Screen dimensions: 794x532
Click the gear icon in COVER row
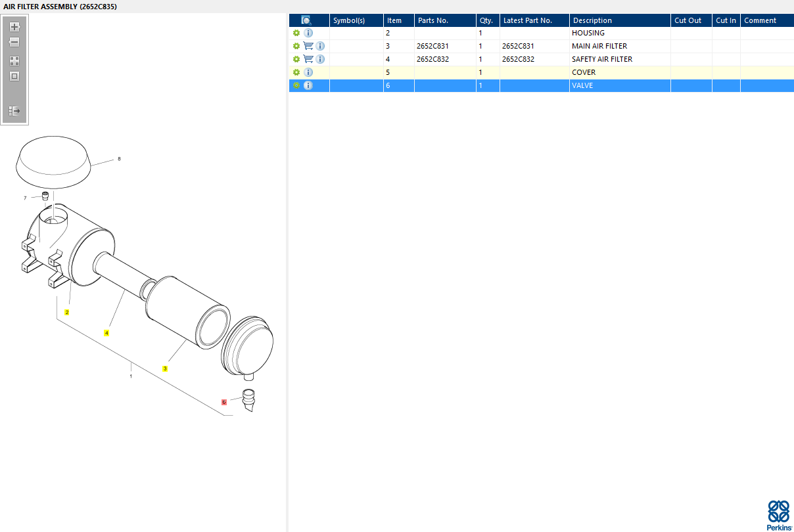(x=296, y=72)
